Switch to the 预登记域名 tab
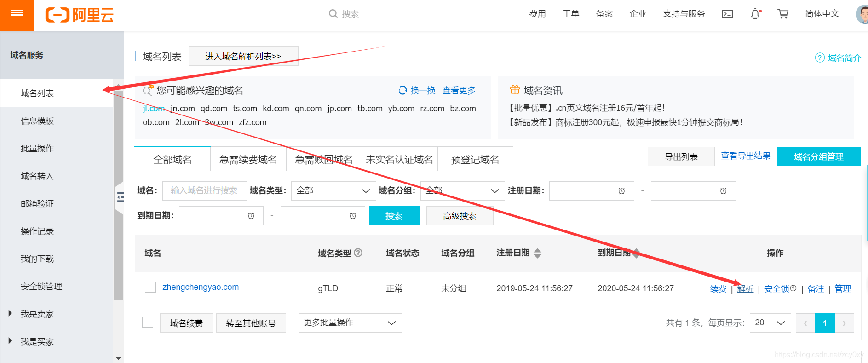Image resolution: width=868 pixels, height=363 pixels. [475, 159]
